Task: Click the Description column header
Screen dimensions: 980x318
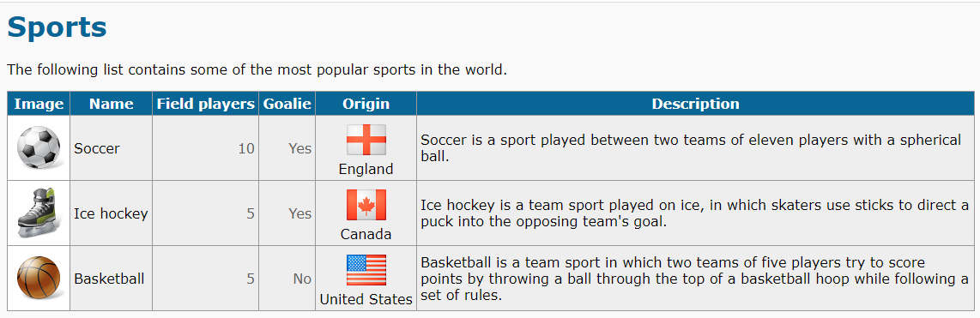Action: 696,104
